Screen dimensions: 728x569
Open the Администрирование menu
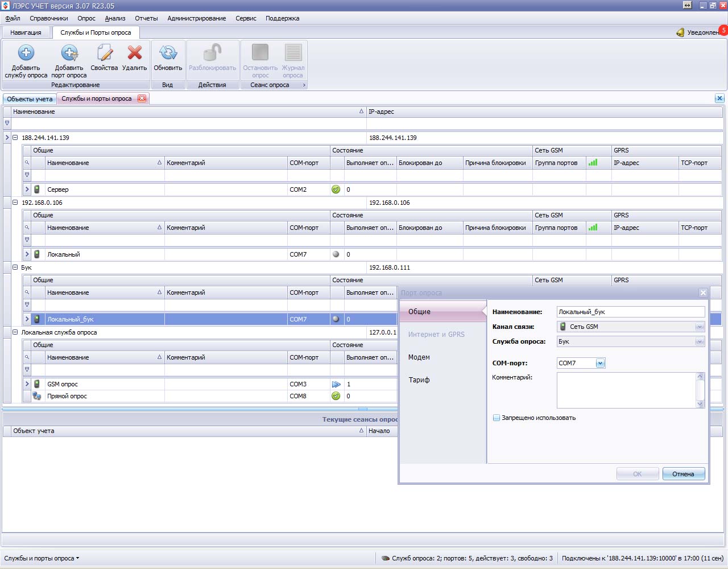click(197, 18)
